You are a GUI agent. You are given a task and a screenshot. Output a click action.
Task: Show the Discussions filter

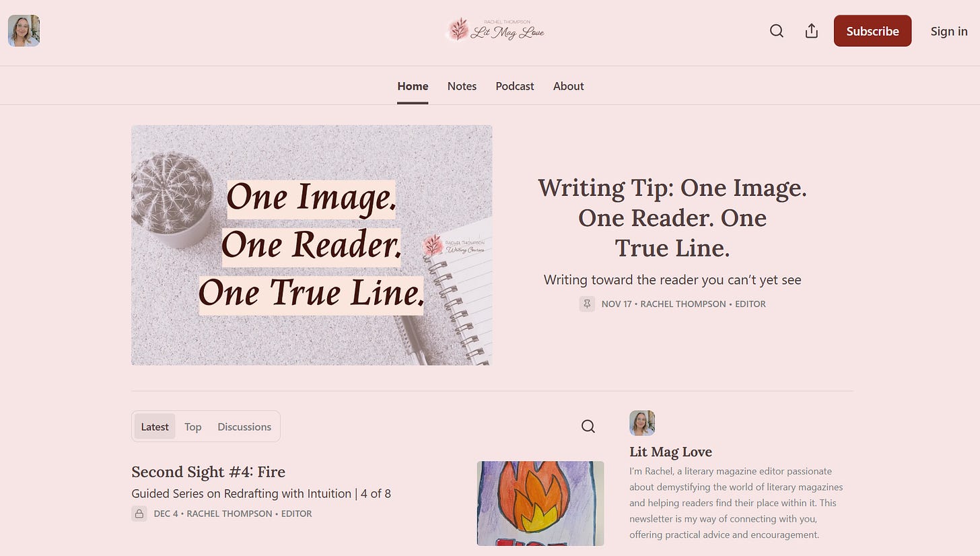[x=244, y=427]
